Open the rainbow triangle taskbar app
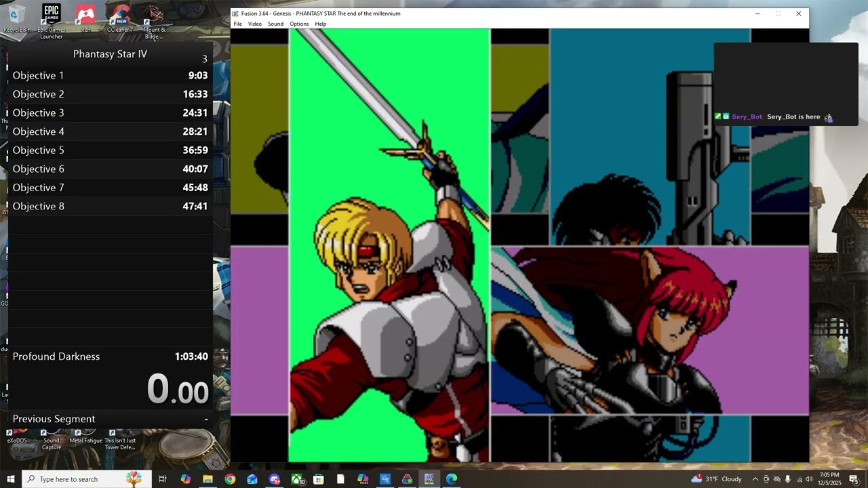 [407, 479]
